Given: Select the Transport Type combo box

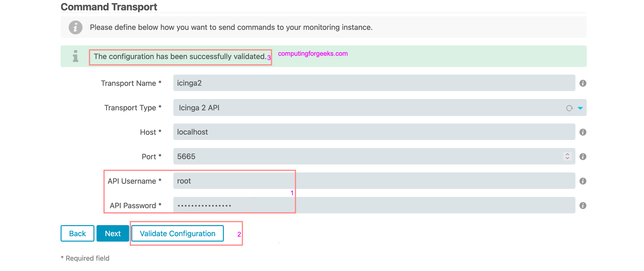Looking at the screenshot, I should (380, 108).
